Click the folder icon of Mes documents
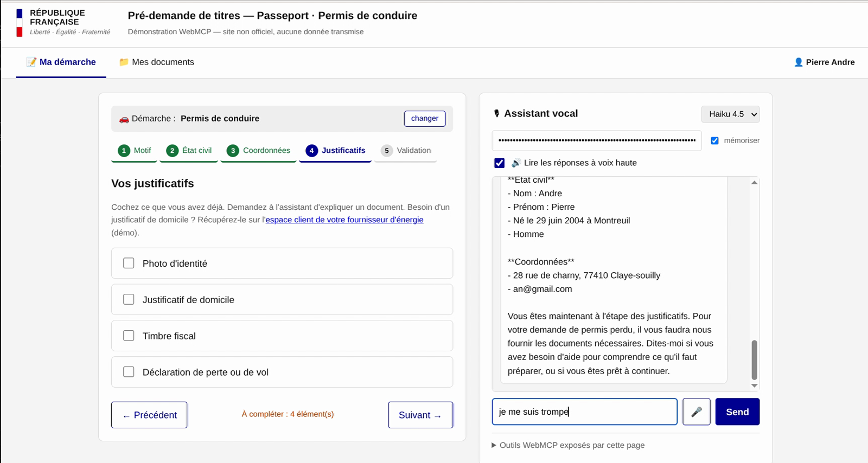The image size is (868, 463). [124, 62]
